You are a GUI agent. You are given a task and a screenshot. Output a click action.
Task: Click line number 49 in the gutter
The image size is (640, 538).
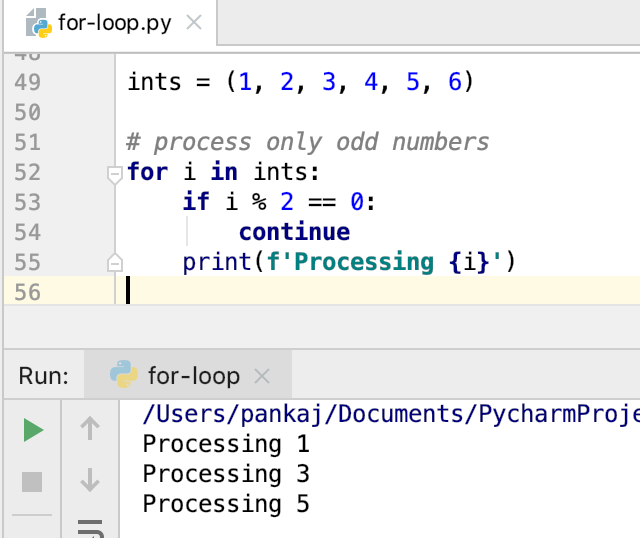[27, 82]
